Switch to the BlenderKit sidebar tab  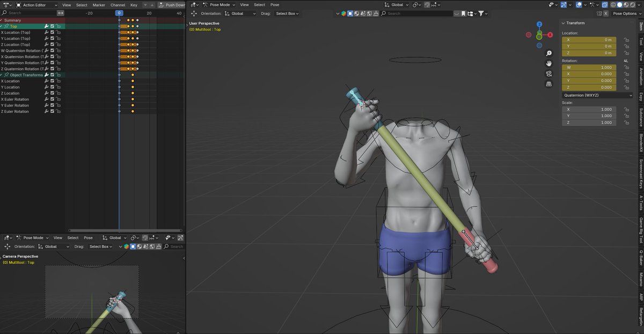(641, 143)
